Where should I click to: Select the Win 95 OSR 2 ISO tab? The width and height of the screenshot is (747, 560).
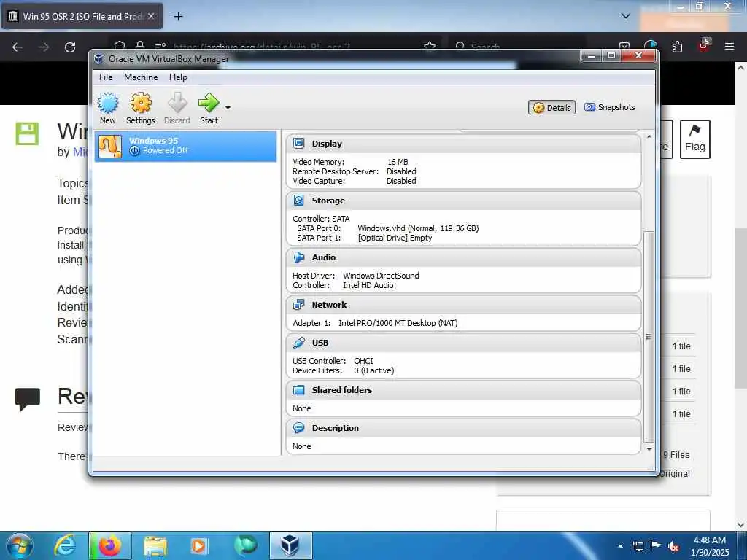[82, 16]
